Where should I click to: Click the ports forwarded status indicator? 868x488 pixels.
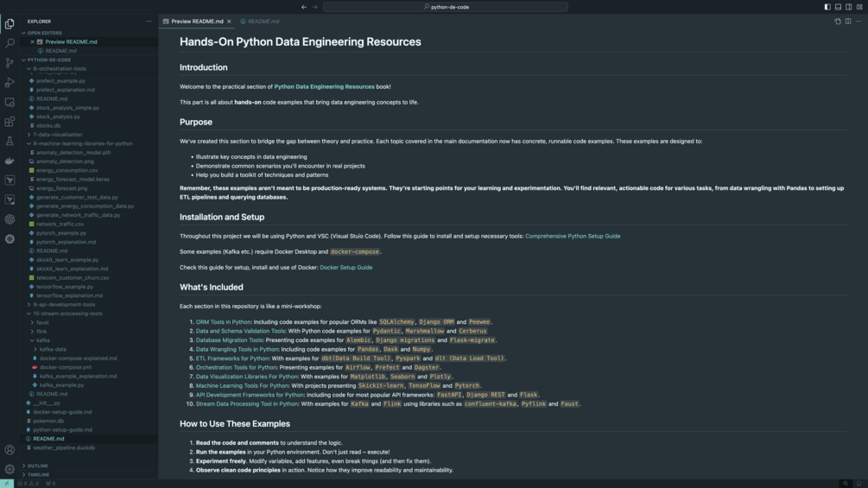point(50,484)
